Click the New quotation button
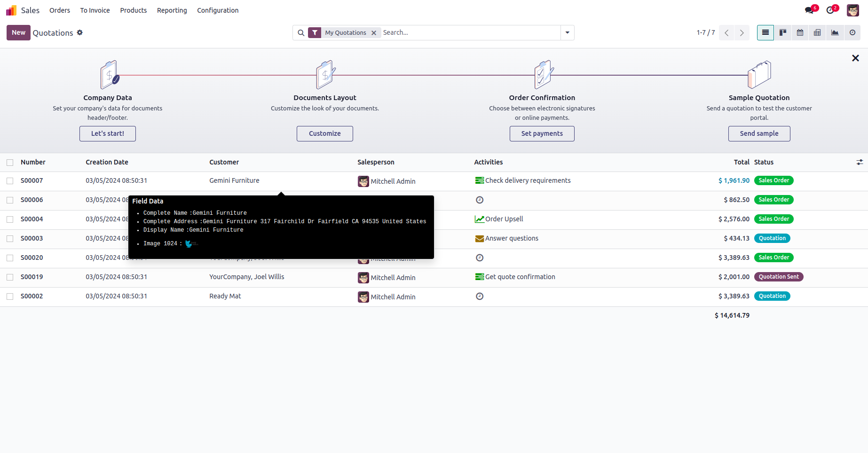Screen dimensions: 868x453 point(18,33)
